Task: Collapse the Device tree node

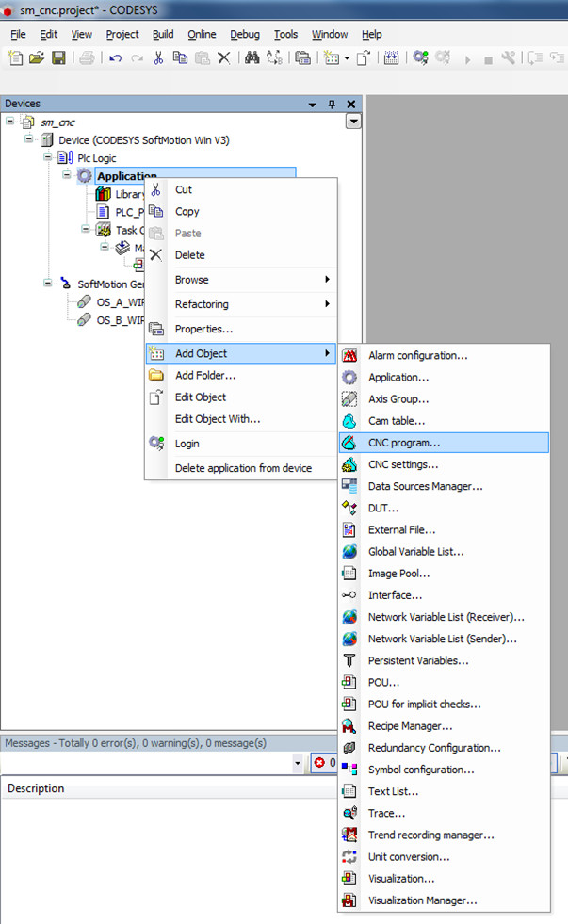Action: [x=29, y=139]
